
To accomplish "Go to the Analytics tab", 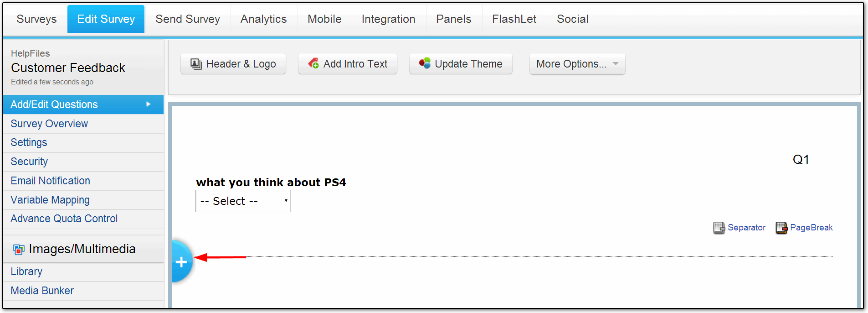I will point(264,19).
